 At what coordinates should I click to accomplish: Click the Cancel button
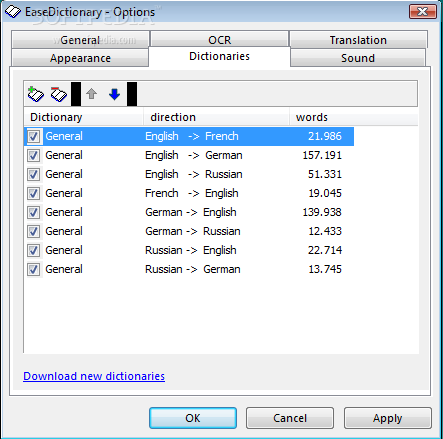click(x=290, y=418)
